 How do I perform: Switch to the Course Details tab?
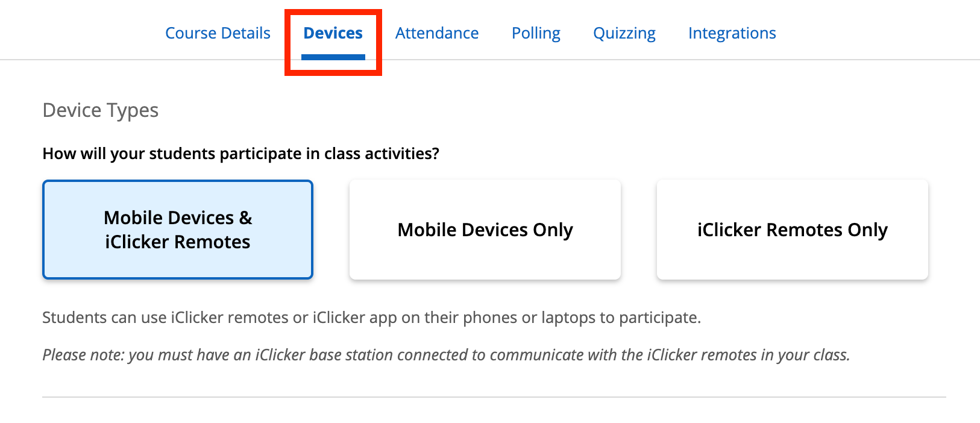pos(218,33)
